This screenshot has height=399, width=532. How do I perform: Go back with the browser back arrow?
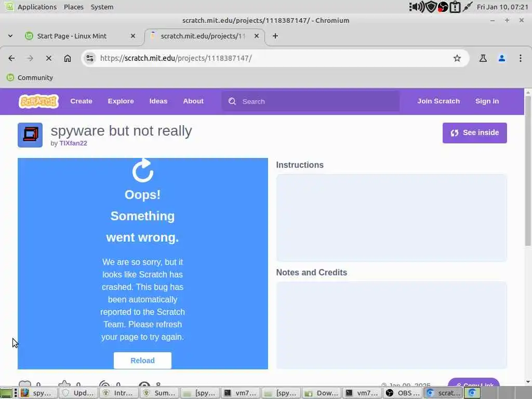coord(11,58)
